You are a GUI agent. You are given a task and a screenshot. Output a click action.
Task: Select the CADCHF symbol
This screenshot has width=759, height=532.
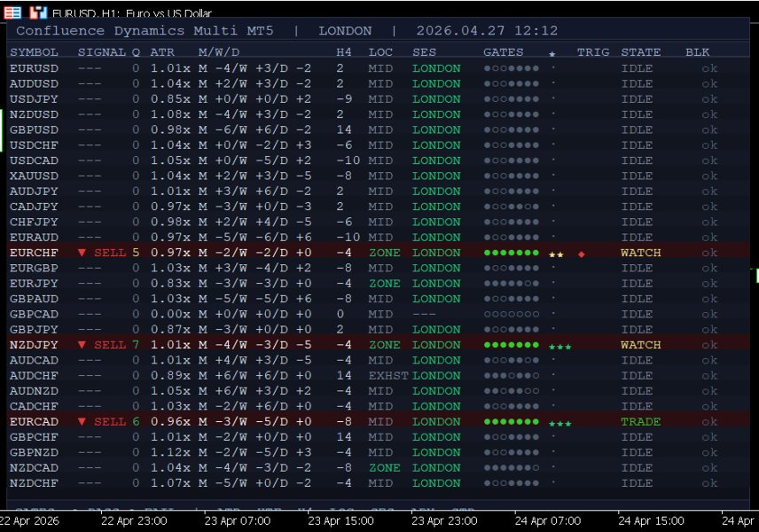34,406
